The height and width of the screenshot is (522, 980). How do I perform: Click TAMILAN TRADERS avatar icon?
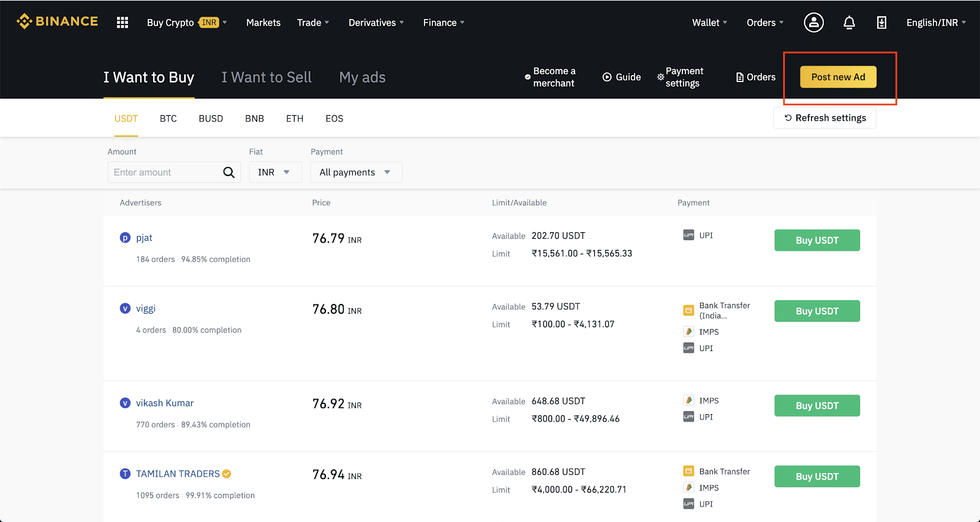(125, 474)
